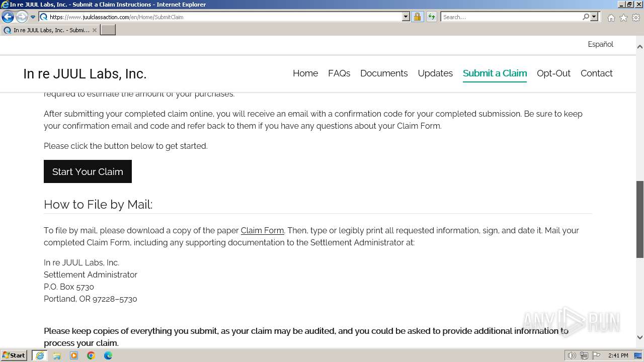Open the recent pages dropdown arrow
The width and height of the screenshot is (644, 362).
tap(33, 17)
